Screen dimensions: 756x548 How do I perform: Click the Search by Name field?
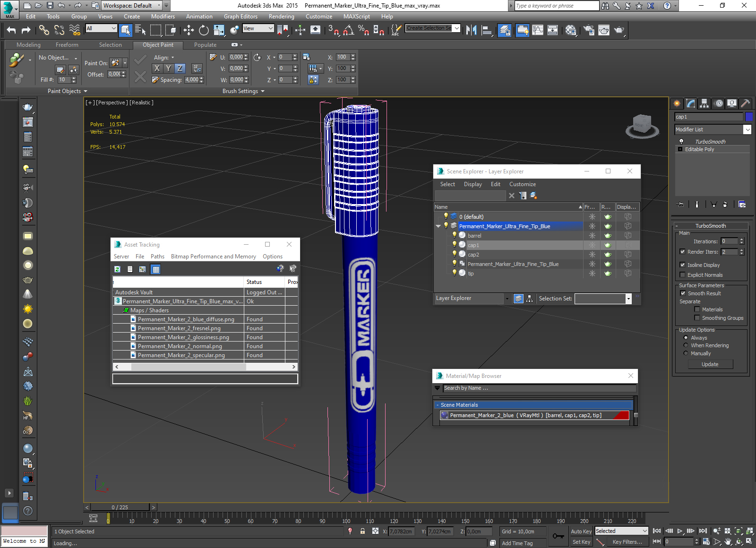(539, 388)
